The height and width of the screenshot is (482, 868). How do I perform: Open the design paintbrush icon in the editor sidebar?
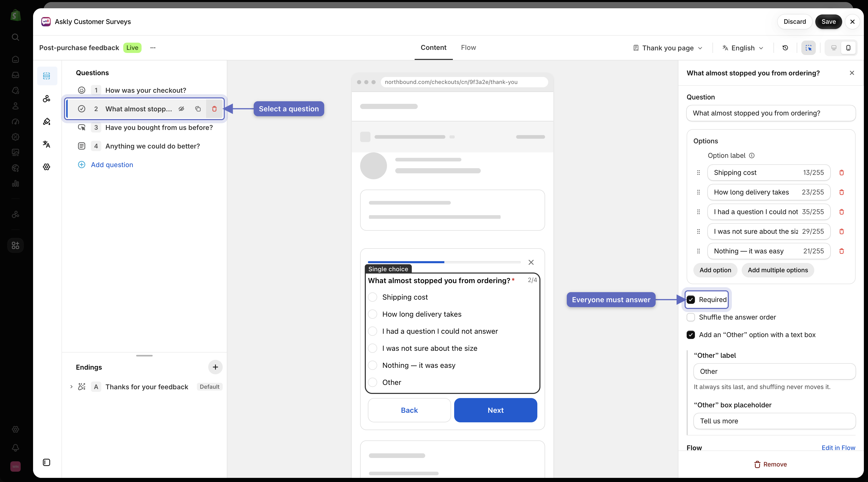(47, 121)
